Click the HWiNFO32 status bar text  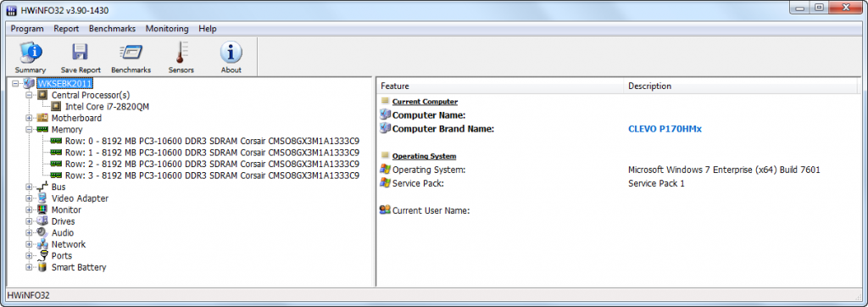[x=28, y=295]
